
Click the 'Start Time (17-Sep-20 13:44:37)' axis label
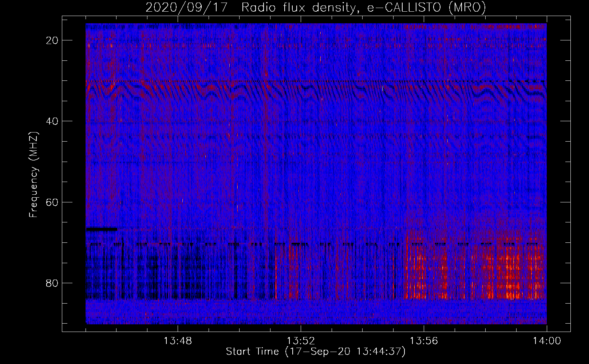click(316, 352)
